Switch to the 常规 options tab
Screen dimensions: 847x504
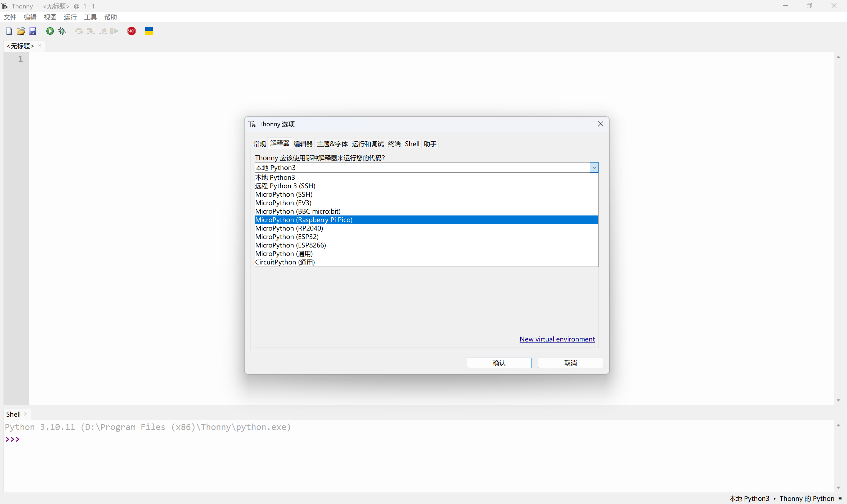(259, 144)
